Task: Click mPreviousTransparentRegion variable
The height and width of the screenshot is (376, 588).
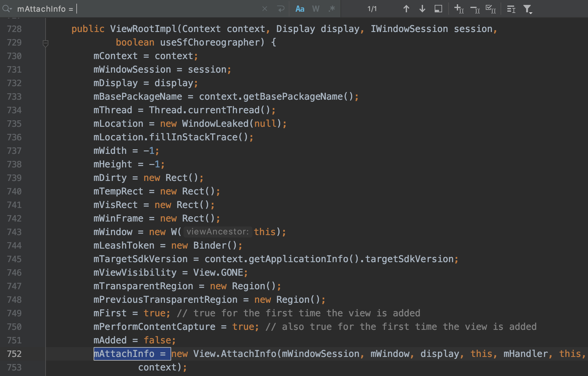Action: 165,300
